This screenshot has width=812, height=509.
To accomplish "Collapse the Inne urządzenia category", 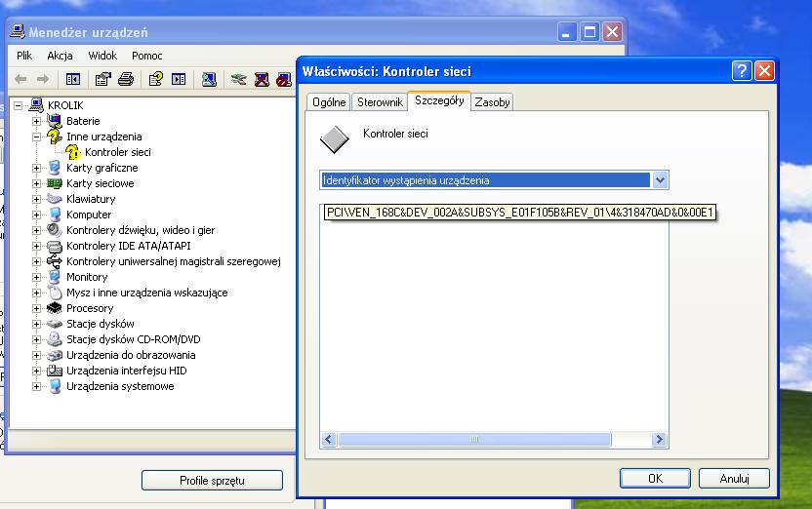I will point(36,137).
